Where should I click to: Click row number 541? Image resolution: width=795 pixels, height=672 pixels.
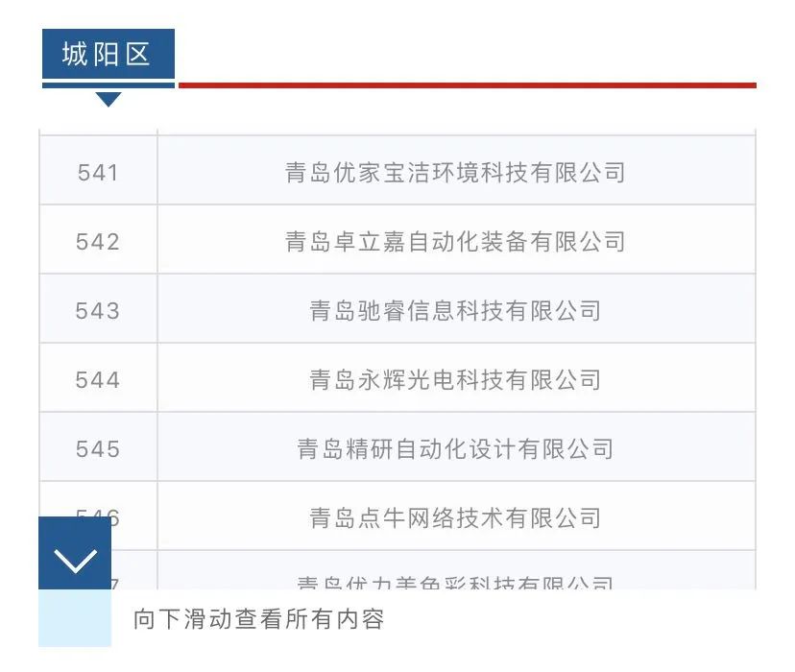pyautogui.click(x=98, y=173)
